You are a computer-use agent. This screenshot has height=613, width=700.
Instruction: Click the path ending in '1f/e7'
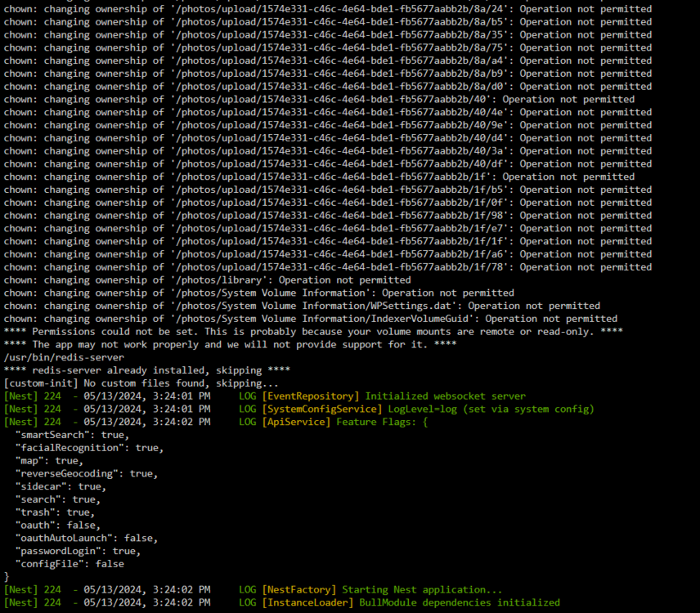pos(341,229)
